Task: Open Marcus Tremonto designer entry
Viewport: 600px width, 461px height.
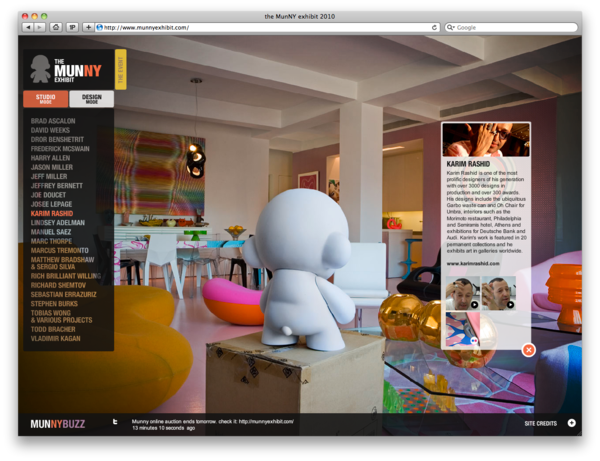Action: [59, 250]
